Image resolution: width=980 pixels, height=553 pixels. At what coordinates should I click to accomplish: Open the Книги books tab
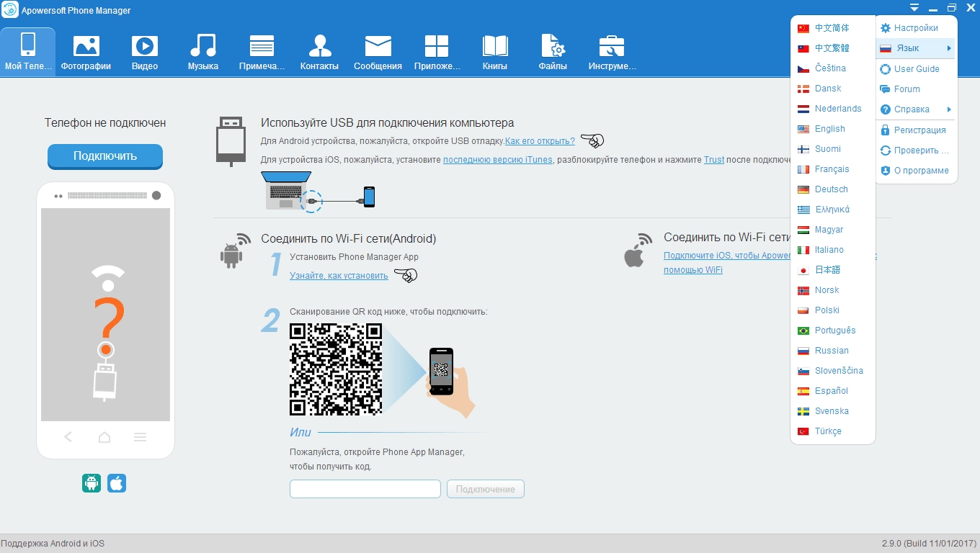coord(495,52)
